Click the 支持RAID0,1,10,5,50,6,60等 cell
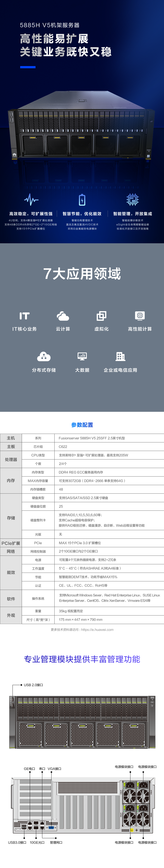 tap(109, 520)
